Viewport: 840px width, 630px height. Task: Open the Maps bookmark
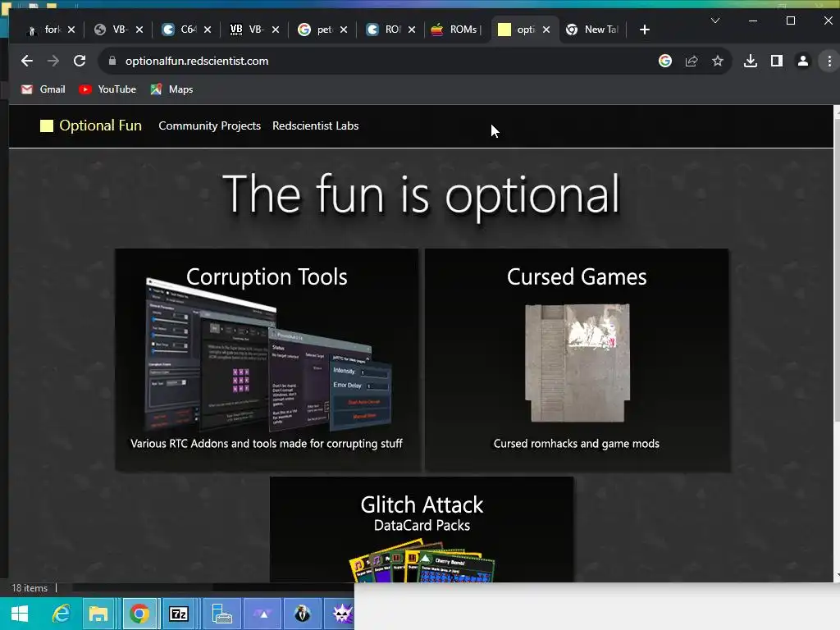click(171, 89)
